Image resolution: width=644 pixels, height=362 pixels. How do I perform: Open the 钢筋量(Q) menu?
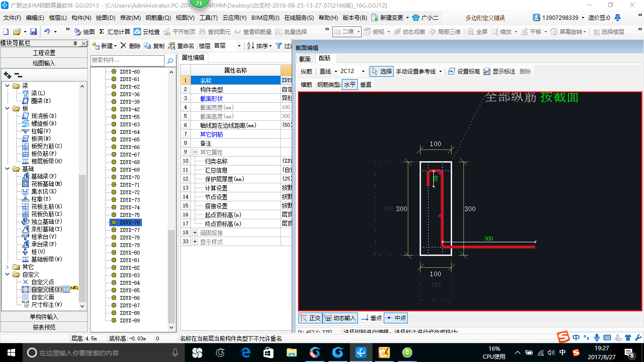coord(158,17)
